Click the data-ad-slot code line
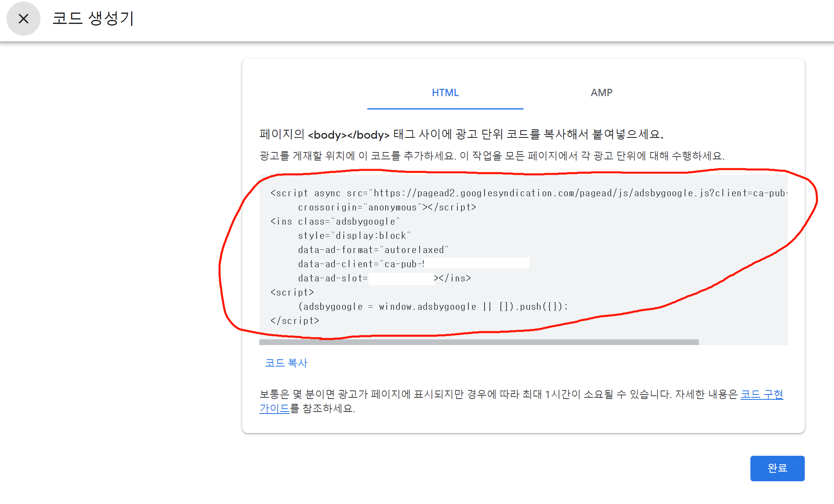The image size is (834, 504). pos(384,278)
